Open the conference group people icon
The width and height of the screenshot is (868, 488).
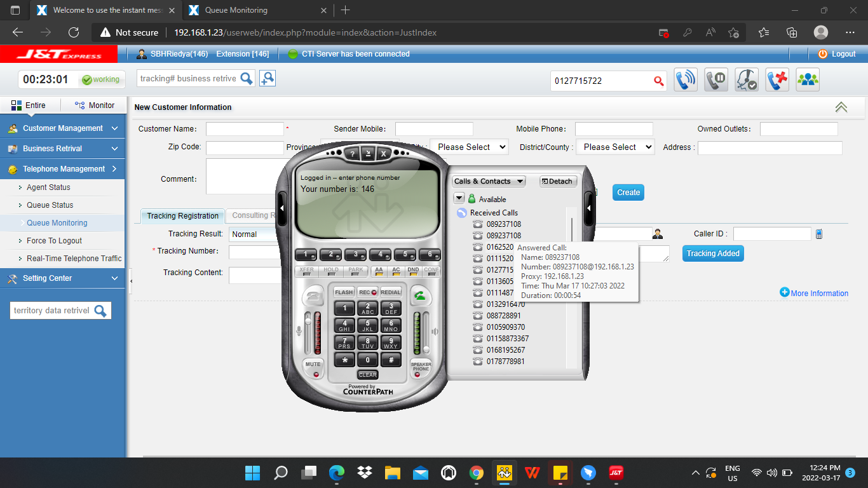[808, 80]
